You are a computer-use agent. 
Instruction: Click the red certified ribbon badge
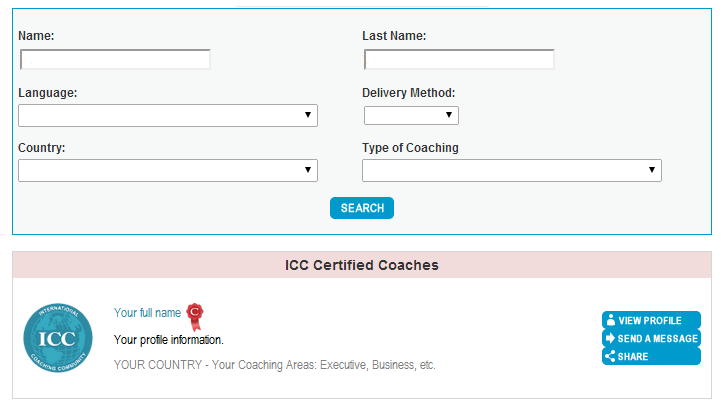(195, 317)
